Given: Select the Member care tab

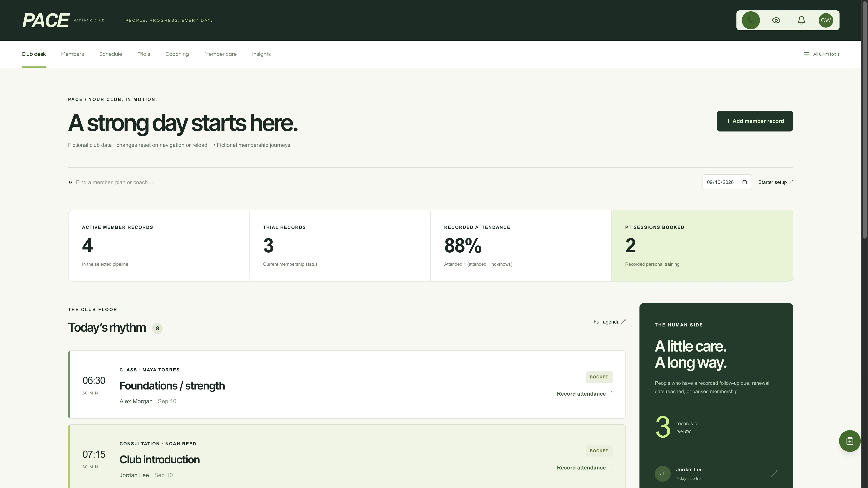Looking at the screenshot, I should click(220, 54).
